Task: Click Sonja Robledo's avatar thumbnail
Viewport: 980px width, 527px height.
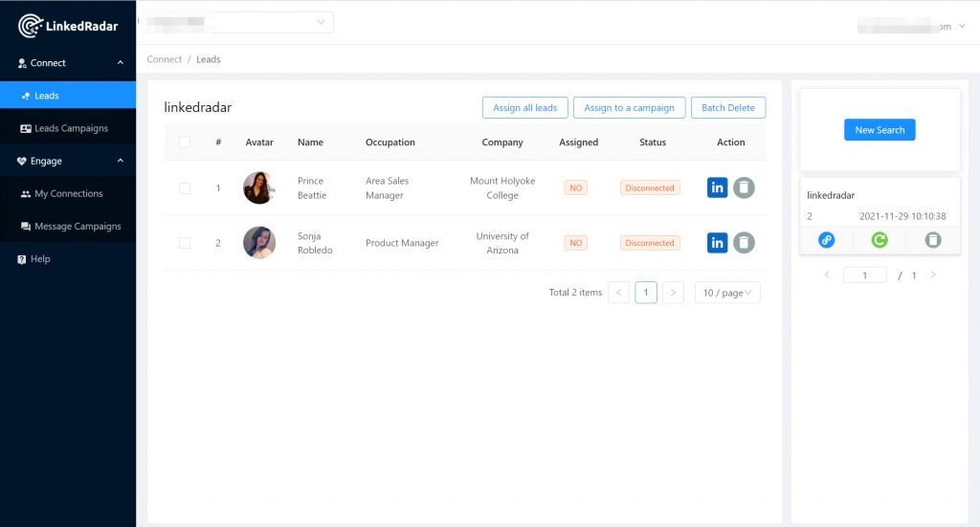Action: tap(258, 243)
